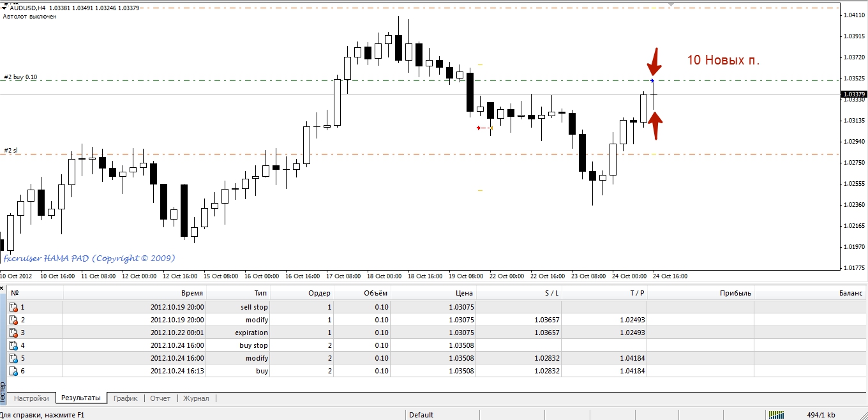Click the order icon in row 1

13,307
